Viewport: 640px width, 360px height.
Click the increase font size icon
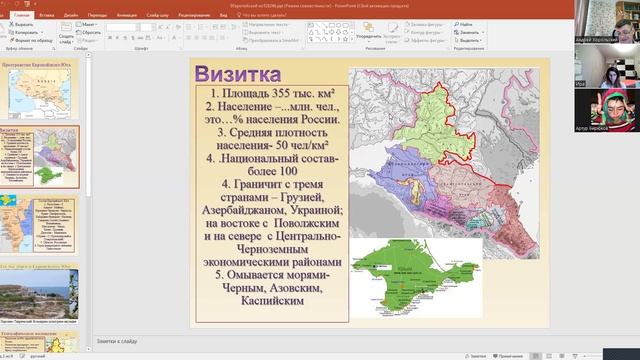pyautogui.click(x=160, y=27)
